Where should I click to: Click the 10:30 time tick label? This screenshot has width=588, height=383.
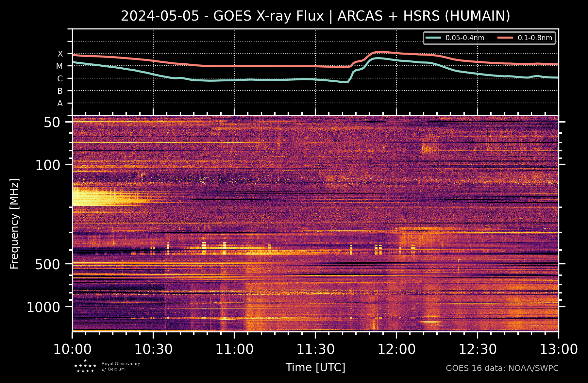click(x=153, y=349)
